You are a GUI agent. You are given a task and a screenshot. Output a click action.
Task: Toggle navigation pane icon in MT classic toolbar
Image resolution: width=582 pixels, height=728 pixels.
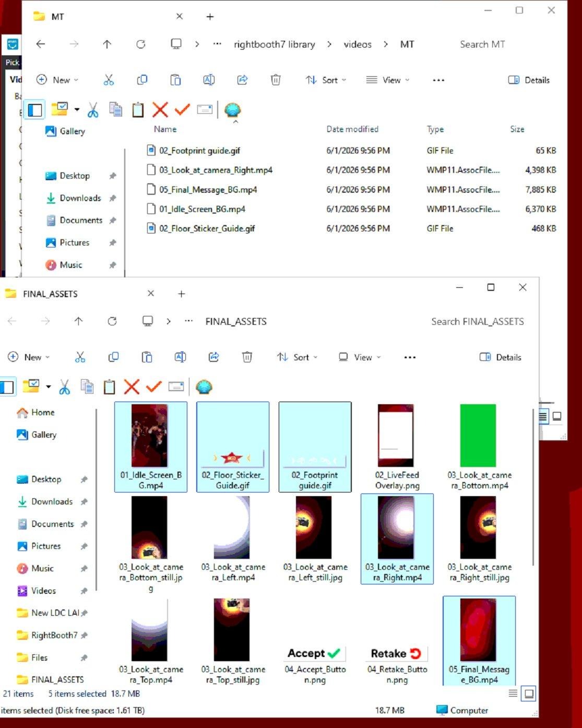tap(35, 110)
